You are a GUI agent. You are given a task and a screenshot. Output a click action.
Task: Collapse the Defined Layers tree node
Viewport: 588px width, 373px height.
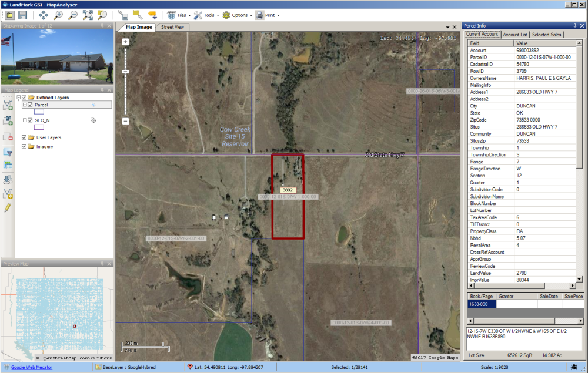click(x=18, y=98)
